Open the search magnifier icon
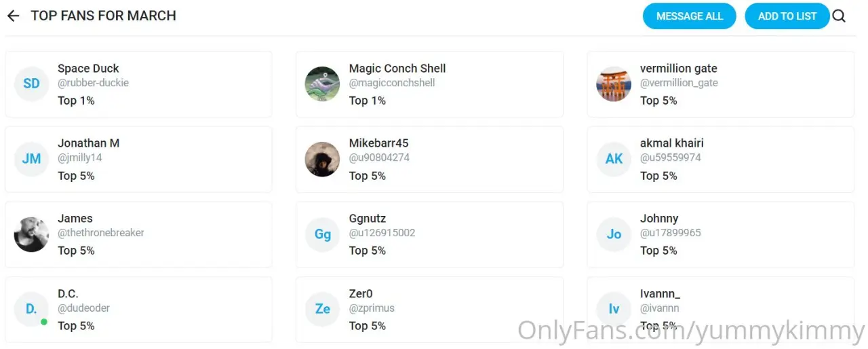Screen dimensions: 868x349 point(839,16)
